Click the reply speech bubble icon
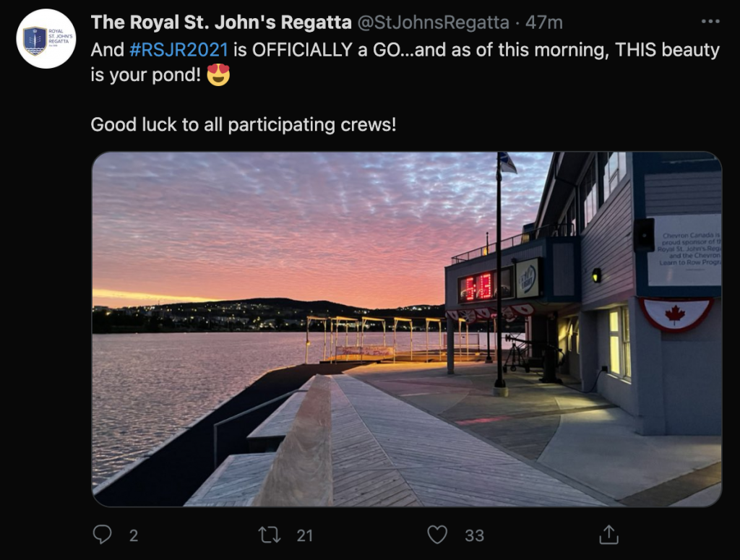 point(103,535)
